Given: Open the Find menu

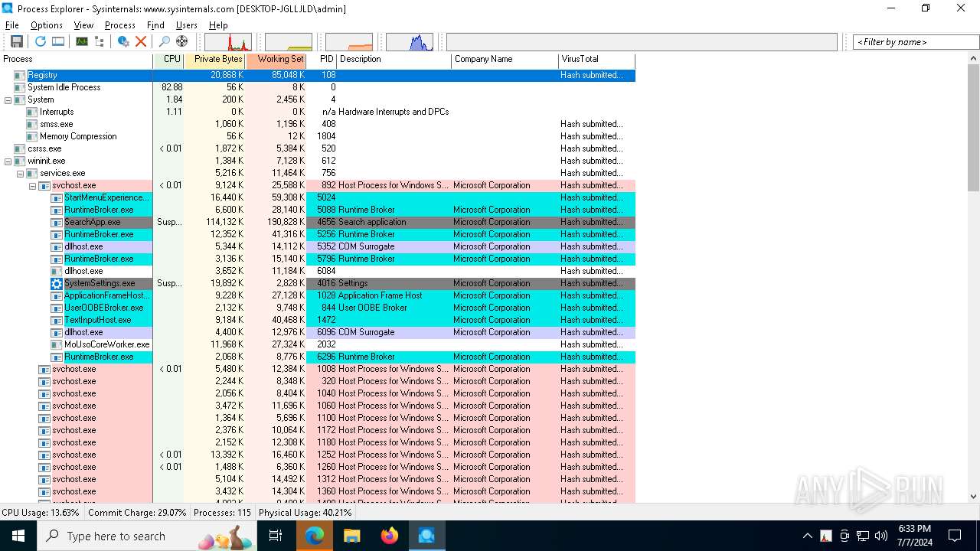Looking at the screenshot, I should coord(155,25).
